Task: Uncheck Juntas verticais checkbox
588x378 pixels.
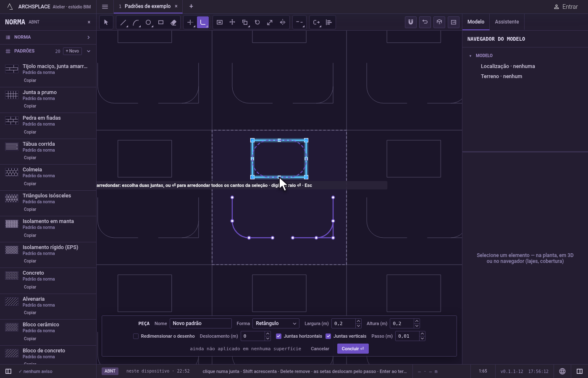Action: (328, 336)
